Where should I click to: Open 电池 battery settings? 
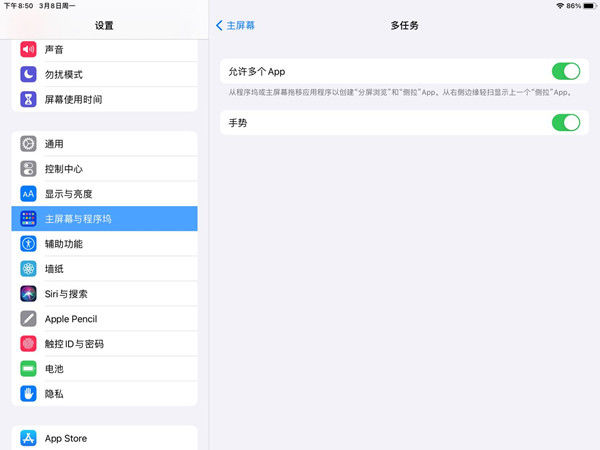pos(104,369)
